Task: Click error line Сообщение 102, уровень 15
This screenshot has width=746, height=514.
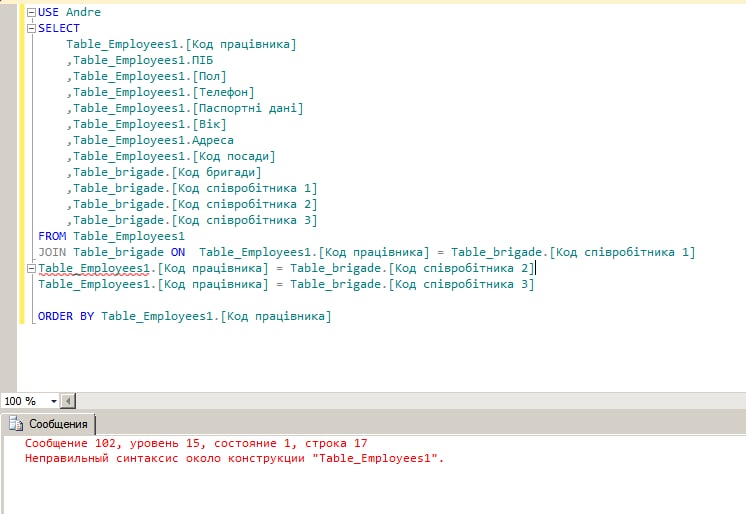Action: (196, 444)
